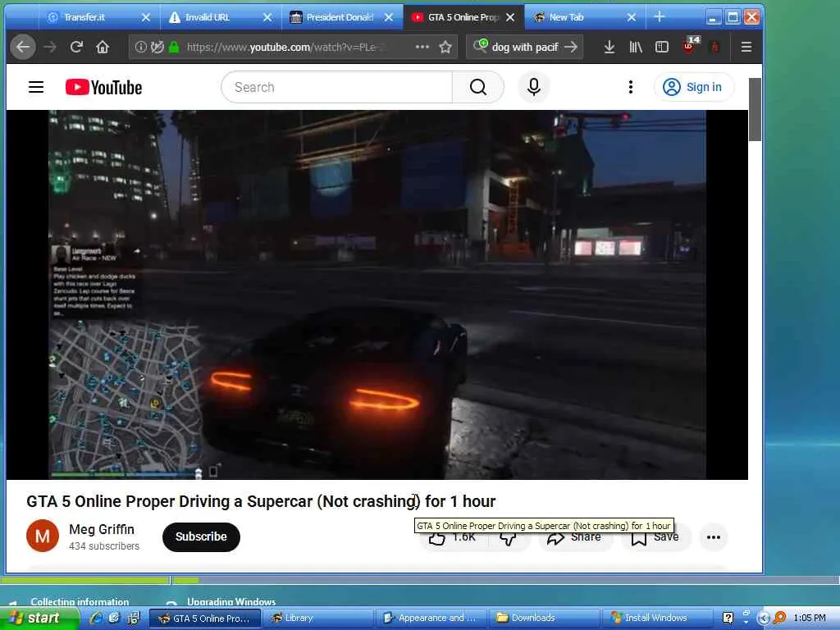Open Library window from taskbar
The height and width of the screenshot is (630, 840).
(317, 619)
